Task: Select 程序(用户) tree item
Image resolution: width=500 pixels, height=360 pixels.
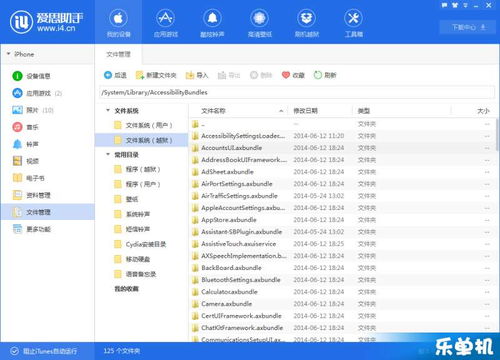Action: click(x=142, y=184)
